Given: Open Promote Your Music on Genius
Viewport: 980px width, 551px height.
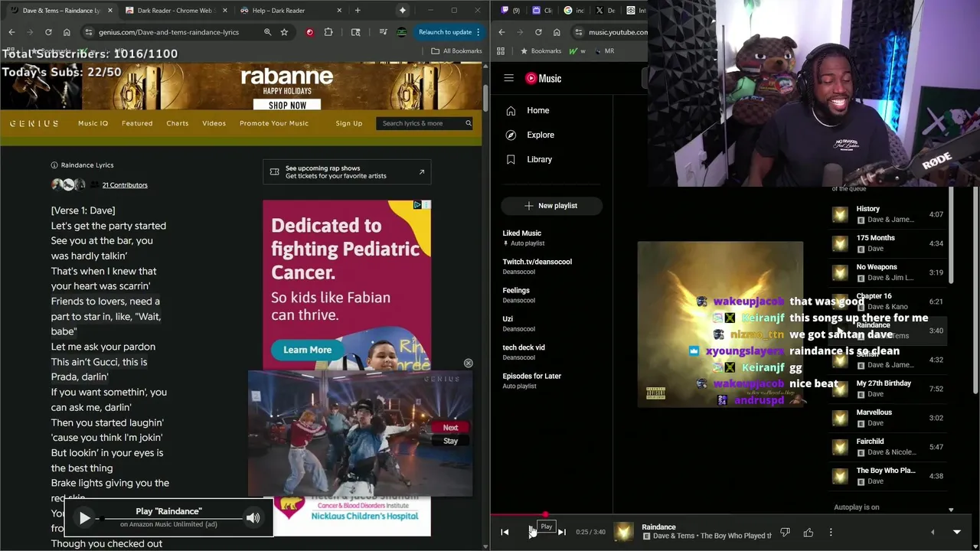Looking at the screenshot, I should click(x=274, y=123).
